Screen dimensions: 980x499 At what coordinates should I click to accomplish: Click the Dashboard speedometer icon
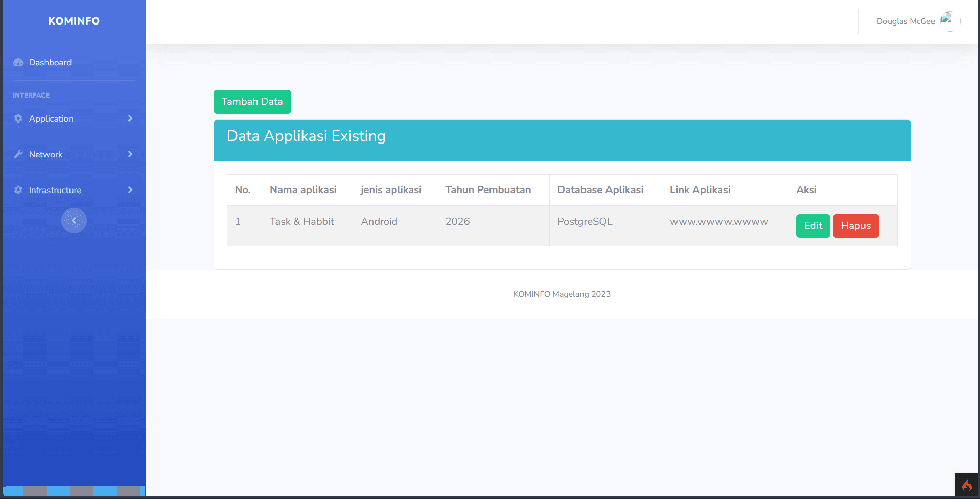(x=18, y=62)
